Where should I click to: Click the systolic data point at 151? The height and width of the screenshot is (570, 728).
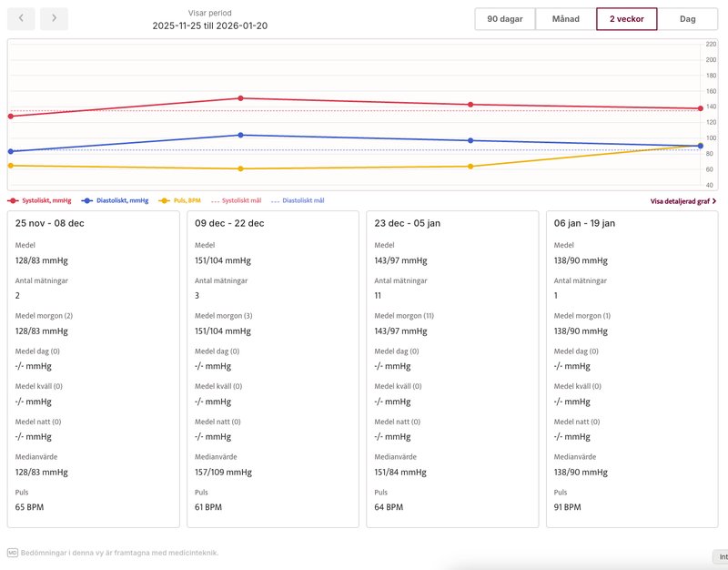(240, 98)
